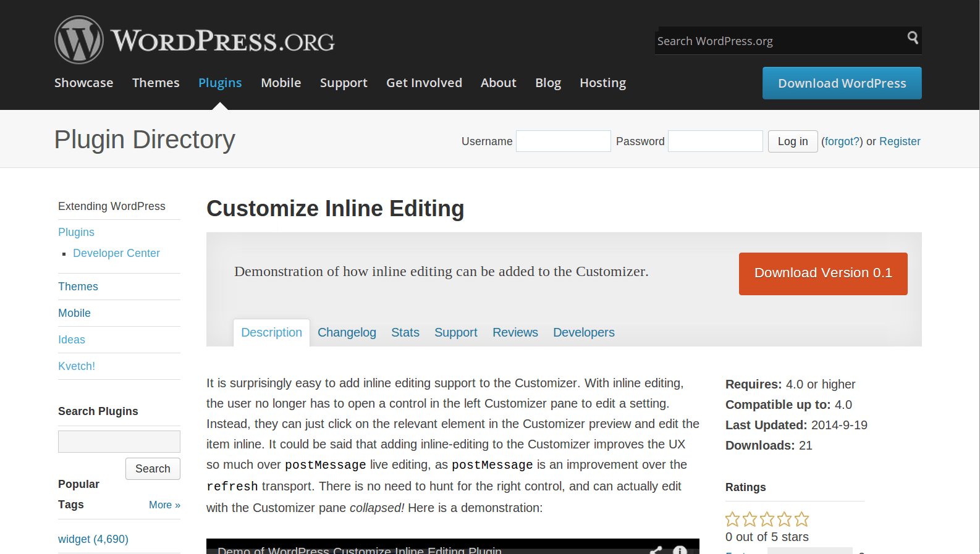Switch to the Reviews tab
980x554 pixels.
click(x=515, y=332)
